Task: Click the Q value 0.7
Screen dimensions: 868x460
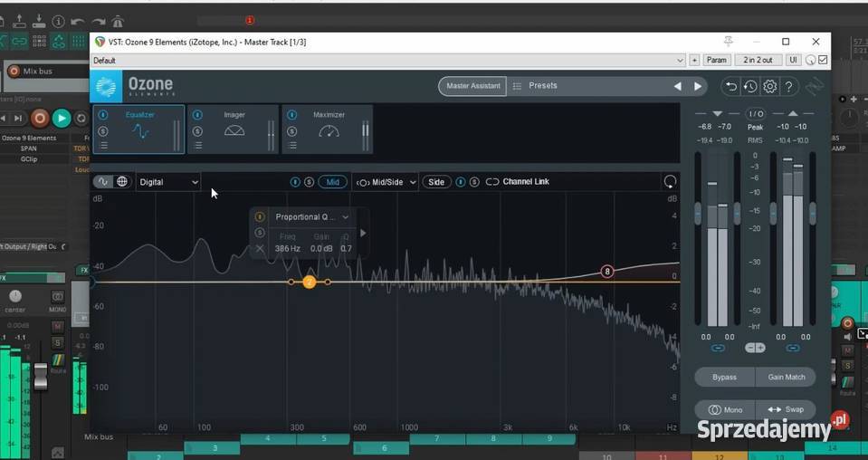Action: click(x=346, y=248)
